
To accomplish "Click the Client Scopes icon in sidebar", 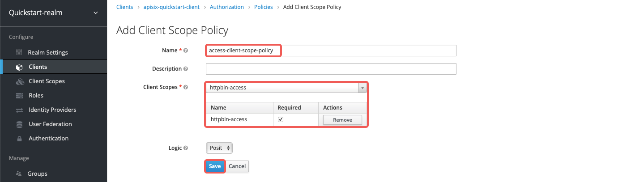I will tap(19, 81).
